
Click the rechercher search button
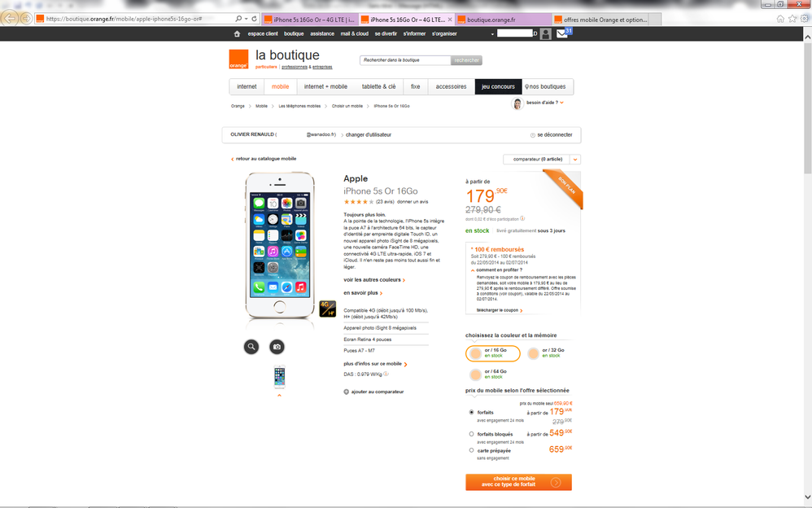[x=466, y=60]
